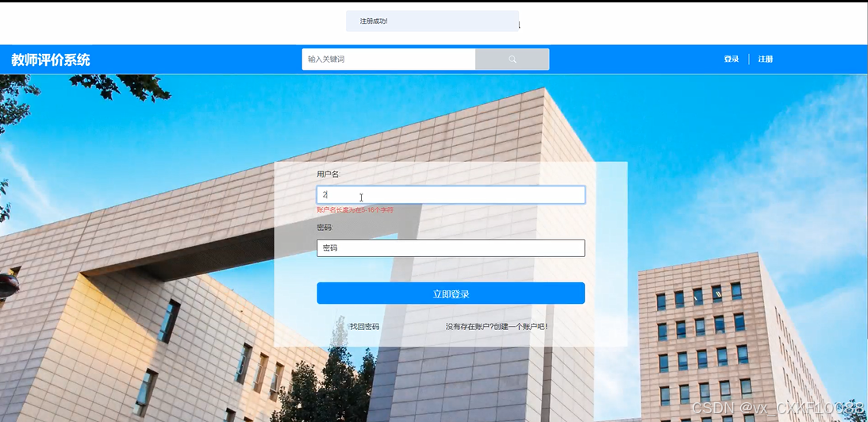This screenshot has width=868, height=422.
Task: Click the 用户名 field label
Action: click(x=328, y=175)
